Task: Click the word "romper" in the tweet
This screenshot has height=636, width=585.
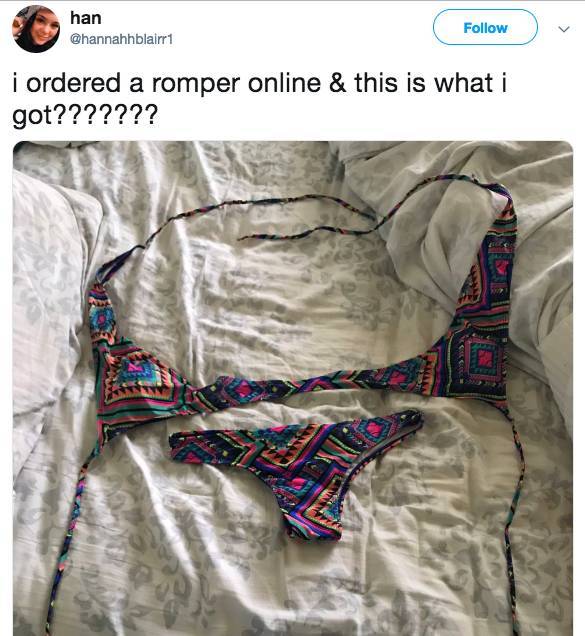Action: (196, 84)
